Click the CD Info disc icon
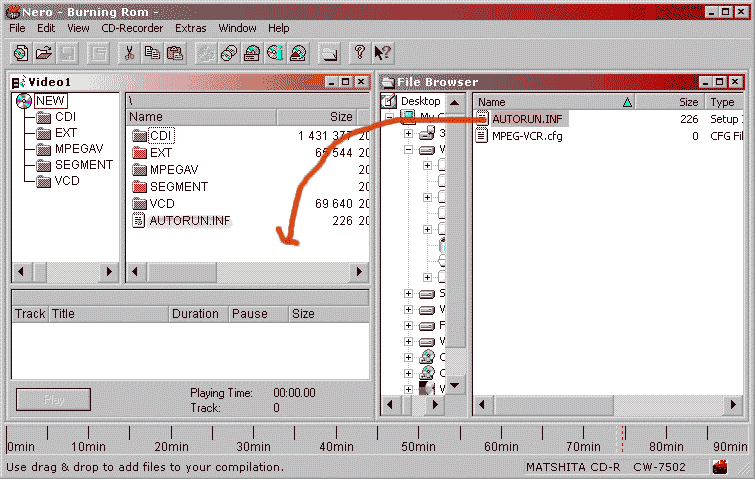 (275, 53)
